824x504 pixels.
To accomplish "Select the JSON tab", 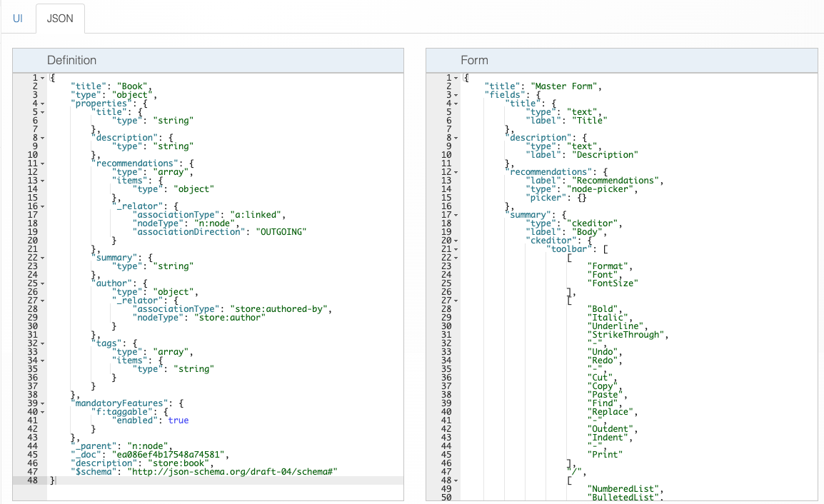I will pyautogui.click(x=60, y=18).
